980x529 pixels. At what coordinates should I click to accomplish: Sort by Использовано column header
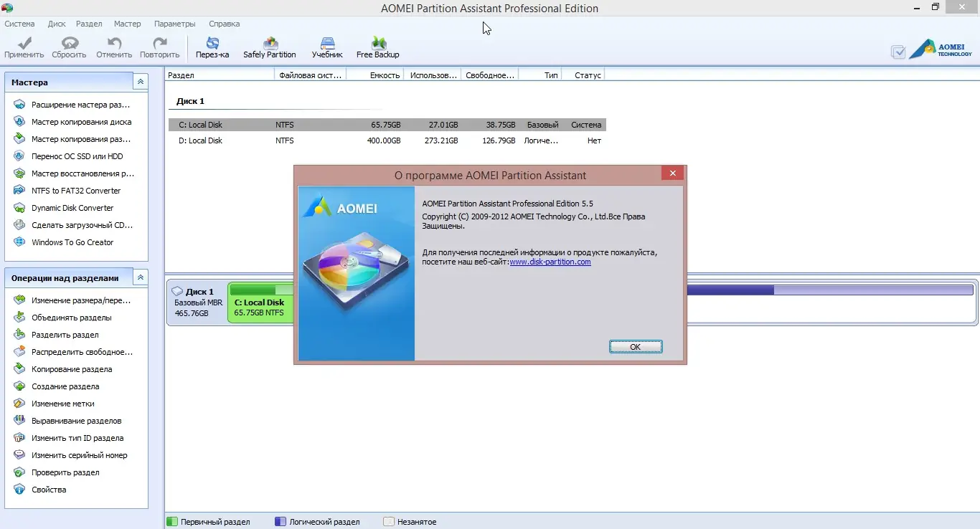pos(433,75)
